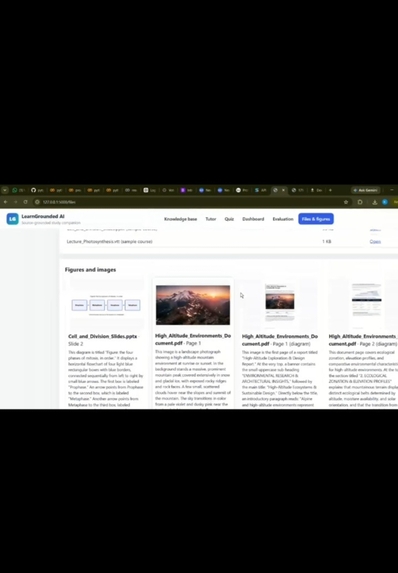Image resolution: width=398 pixels, height=573 pixels.
Task: Click the Ask Gemini button
Action: (365, 190)
